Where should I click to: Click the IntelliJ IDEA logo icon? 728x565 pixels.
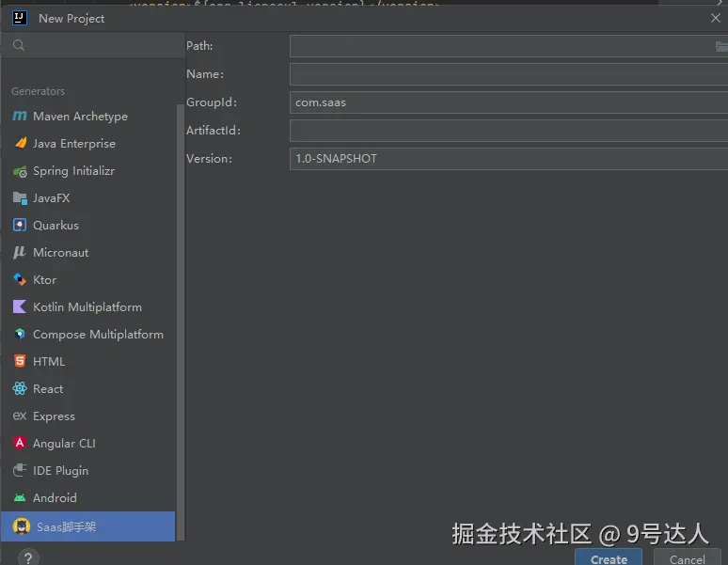19,18
